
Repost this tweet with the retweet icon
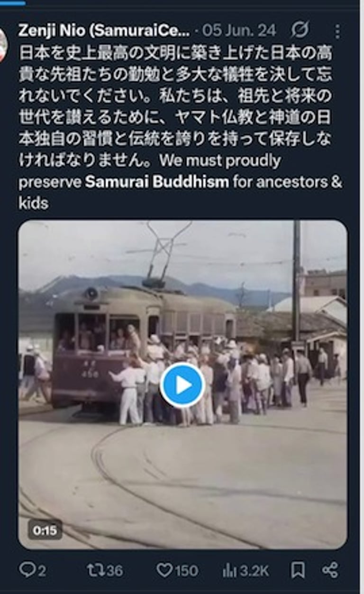pyautogui.click(x=94, y=570)
